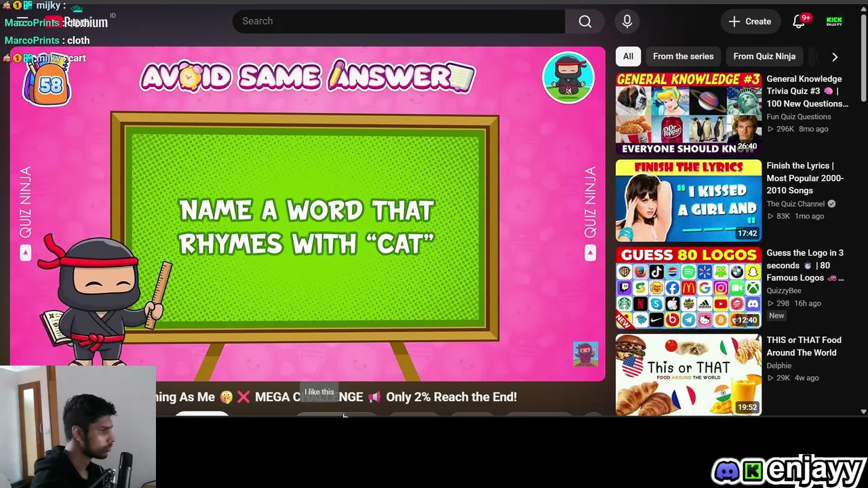Click the YouTube Premium logo

[76, 22]
